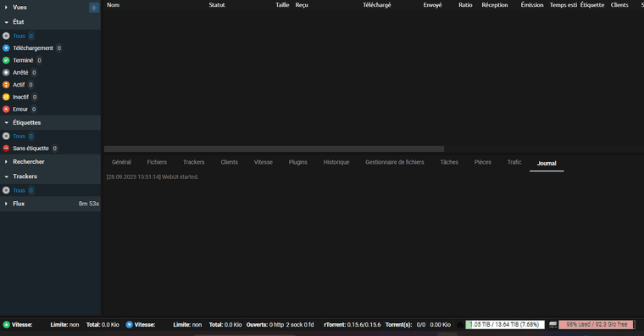This screenshot has width=644, height=336.
Task: Switch to the Fichiers tab
Action: point(157,162)
